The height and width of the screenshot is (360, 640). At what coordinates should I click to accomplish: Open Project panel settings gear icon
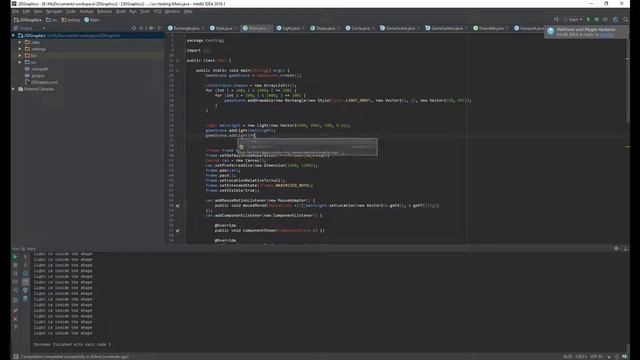(151, 28)
